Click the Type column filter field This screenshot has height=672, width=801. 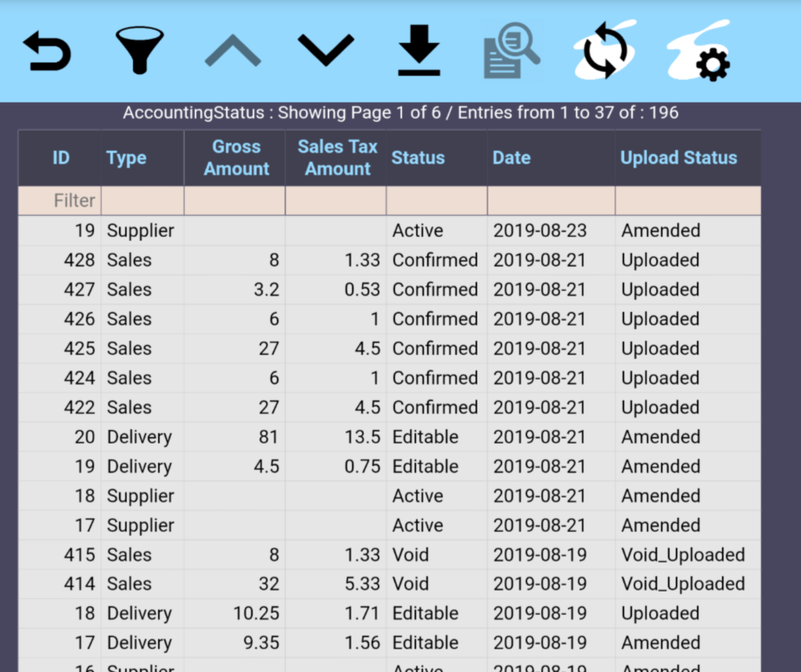[x=142, y=201]
